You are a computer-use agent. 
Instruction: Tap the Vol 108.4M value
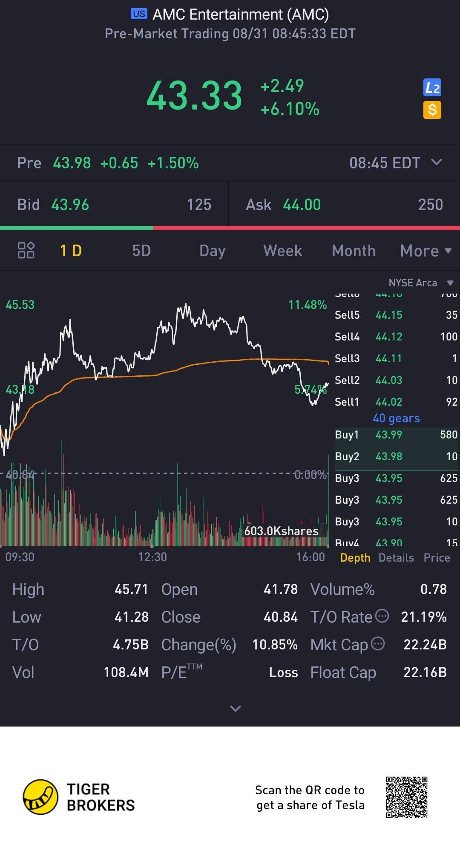coord(126,672)
